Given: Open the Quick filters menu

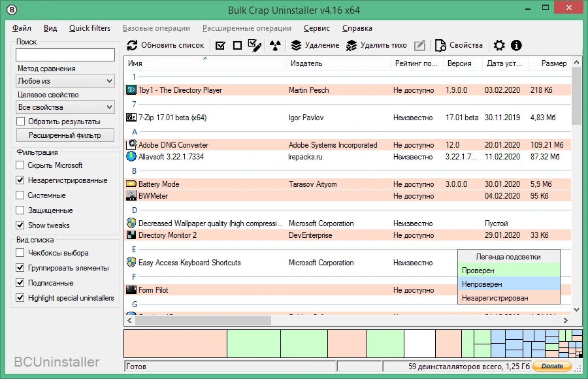Looking at the screenshot, I should (90, 28).
